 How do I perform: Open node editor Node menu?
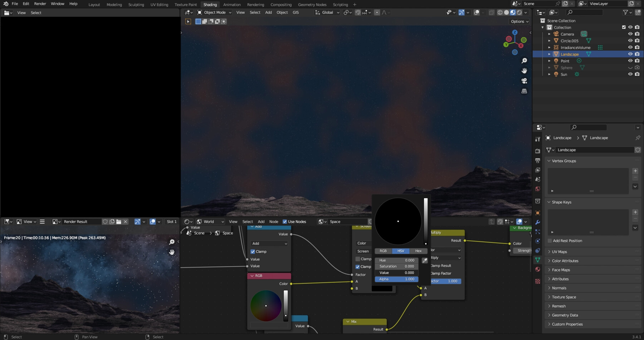pos(274,222)
